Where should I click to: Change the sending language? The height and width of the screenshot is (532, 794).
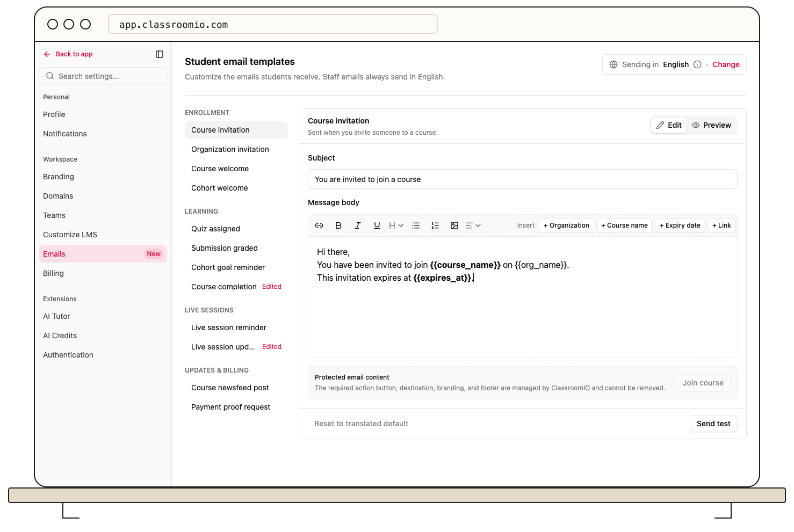(x=726, y=64)
